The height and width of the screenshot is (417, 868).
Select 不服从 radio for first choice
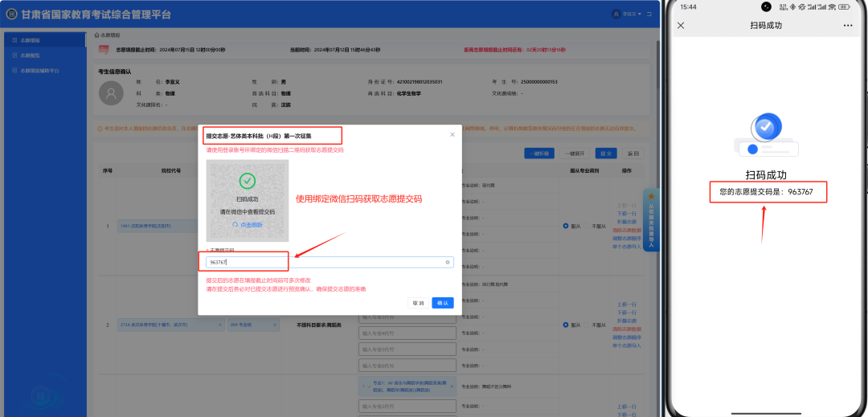(588, 225)
